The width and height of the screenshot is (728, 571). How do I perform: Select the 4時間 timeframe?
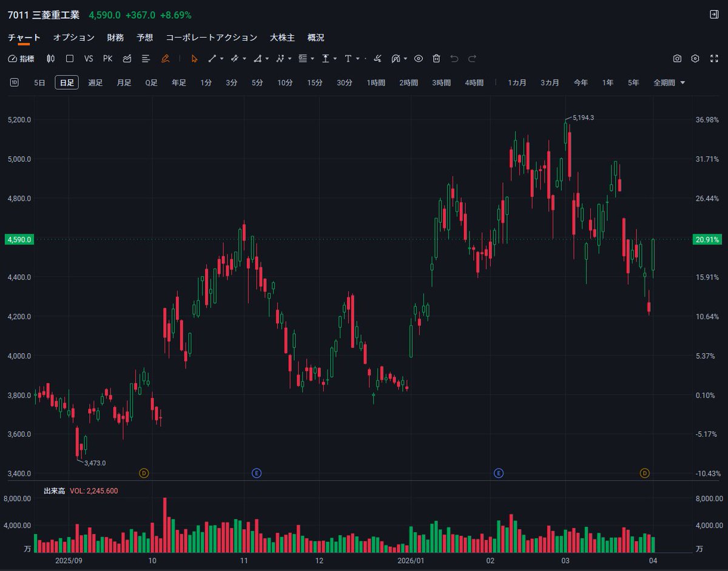click(x=474, y=83)
